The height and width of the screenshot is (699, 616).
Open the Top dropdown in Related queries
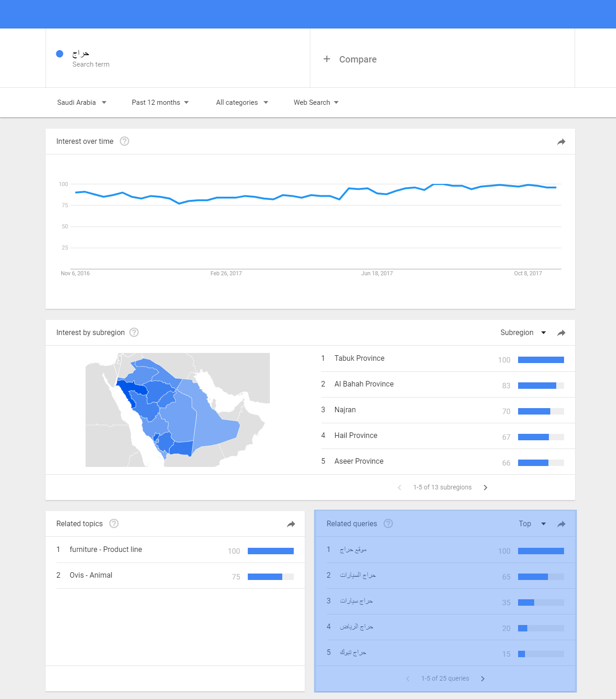point(532,523)
